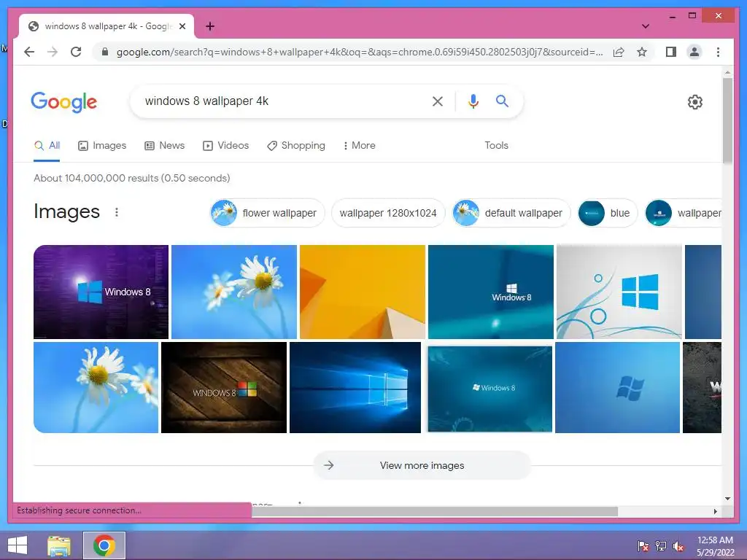Open wooden WINDOWS 8 wallpaper thumbnail
Image resolution: width=747 pixels, height=560 pixels.
(x=224, y=388)
